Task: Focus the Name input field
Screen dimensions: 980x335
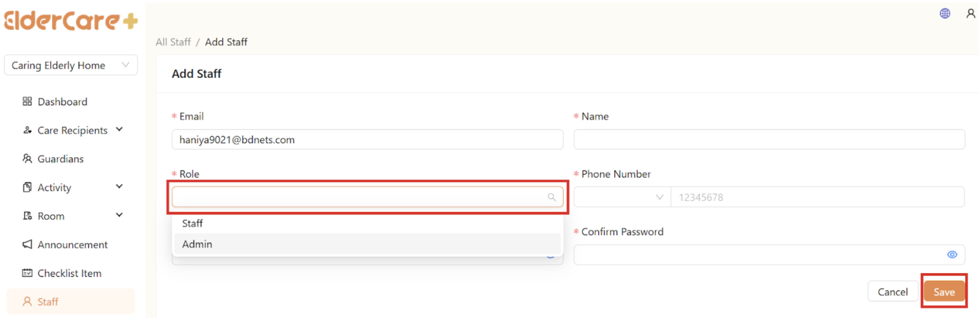Action: coord(769,139)
